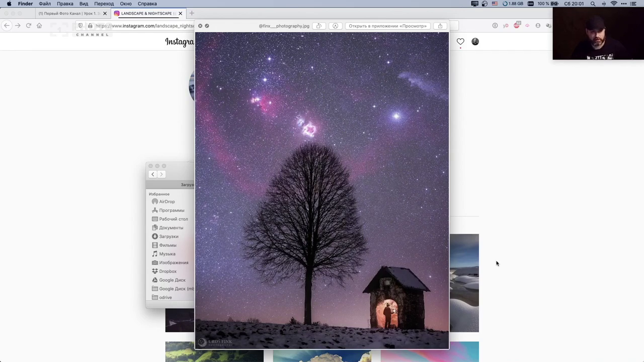The image size is (644, 362).
Task: Click Открыть в приложении «Просмотр» button
Action: (387, 26)
